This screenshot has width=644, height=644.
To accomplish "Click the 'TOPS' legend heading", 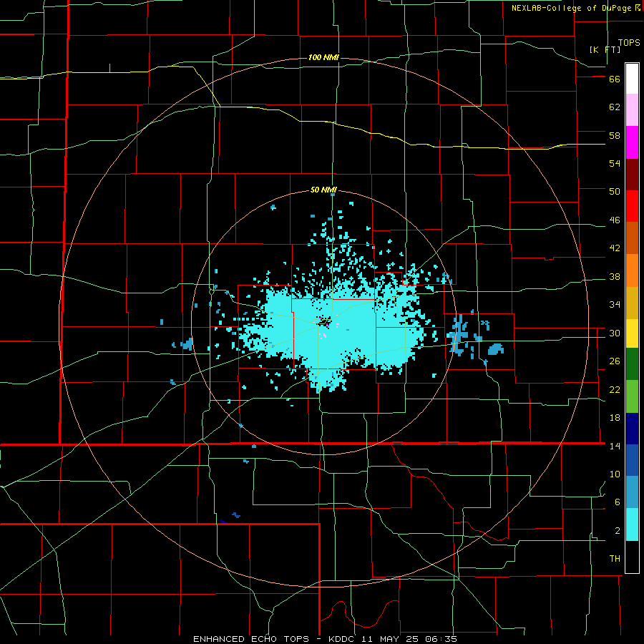I will 629,43.
